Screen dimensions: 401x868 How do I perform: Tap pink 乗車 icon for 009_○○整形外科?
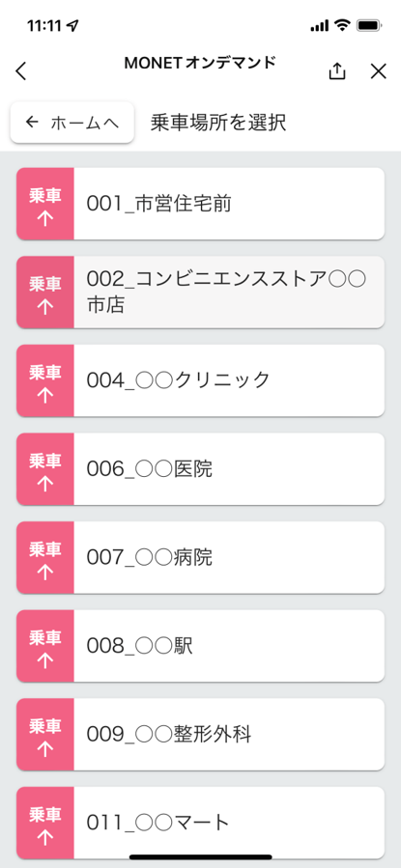pyautogui.click(x=45, y=734)
